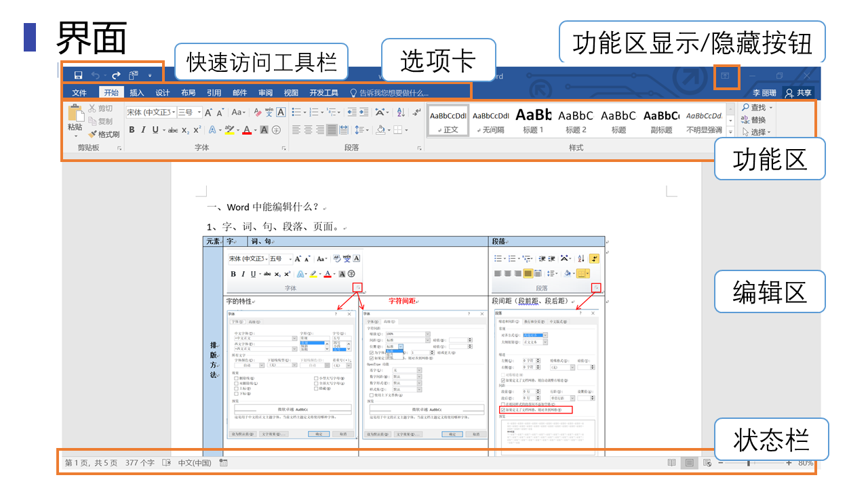Switch to the 视图 tab

291,93
